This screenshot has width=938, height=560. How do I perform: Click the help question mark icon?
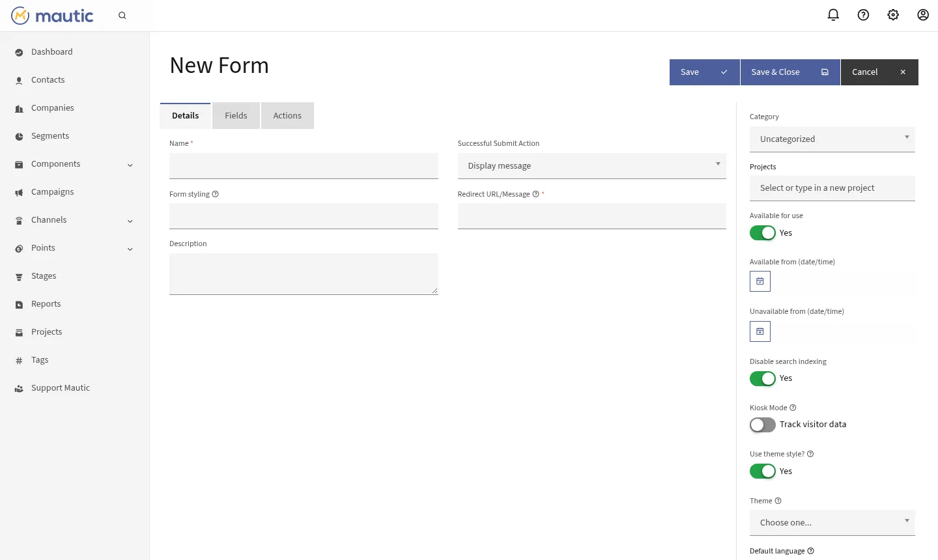tap(863, 15)
